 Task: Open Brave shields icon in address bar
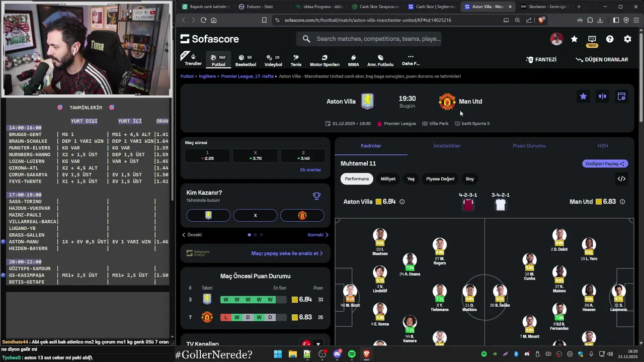click(x=541, y=20)
